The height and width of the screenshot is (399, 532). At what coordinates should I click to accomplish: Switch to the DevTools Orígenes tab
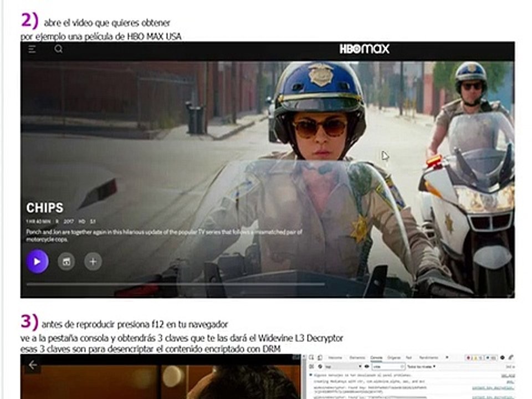394,357
